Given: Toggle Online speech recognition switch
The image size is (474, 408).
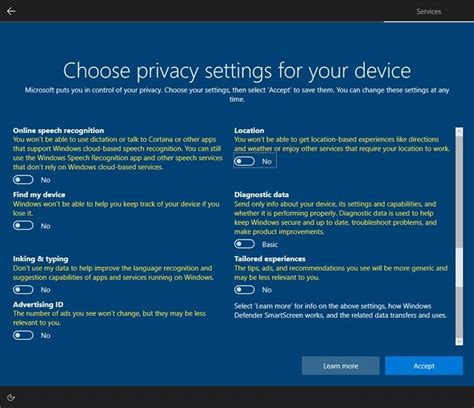Looking at the screenshot, I should click(23, 180).
